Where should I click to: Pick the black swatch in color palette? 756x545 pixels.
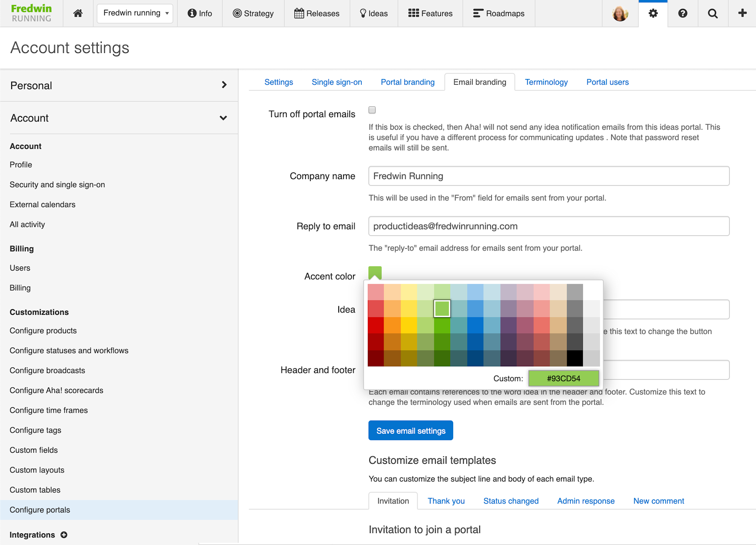(x=575, y=358)
